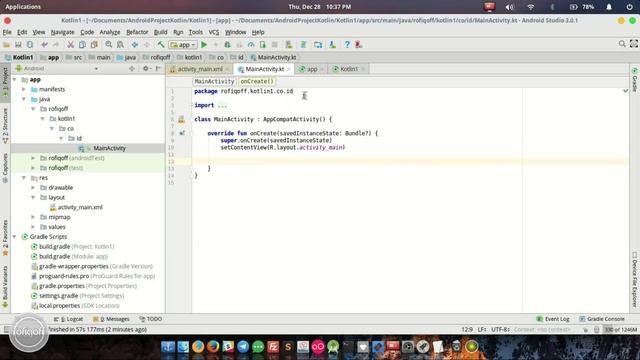Click the Undo arrow icon

44,44
